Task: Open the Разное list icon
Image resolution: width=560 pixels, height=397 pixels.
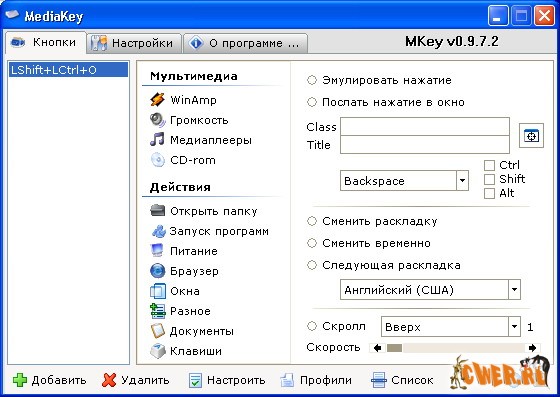Action: click(158, 311)
